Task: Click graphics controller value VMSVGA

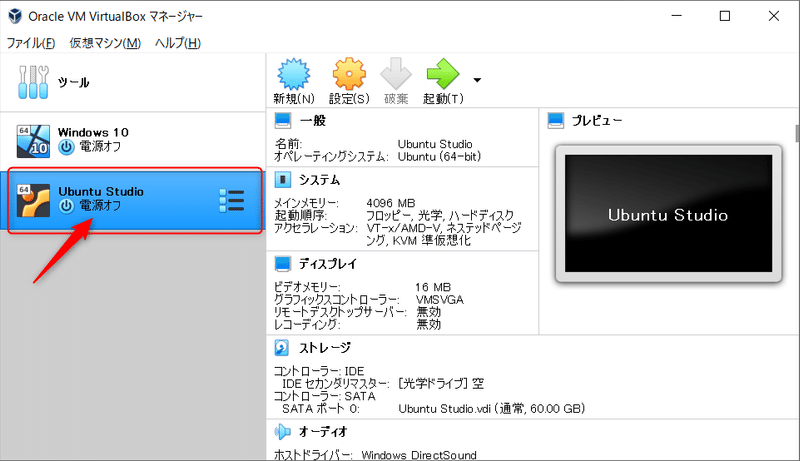Action: pos(440,300)
